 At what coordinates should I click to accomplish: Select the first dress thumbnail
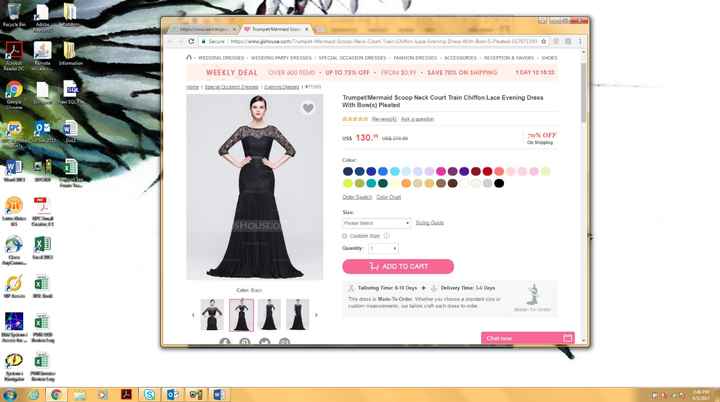coord(212,315)
